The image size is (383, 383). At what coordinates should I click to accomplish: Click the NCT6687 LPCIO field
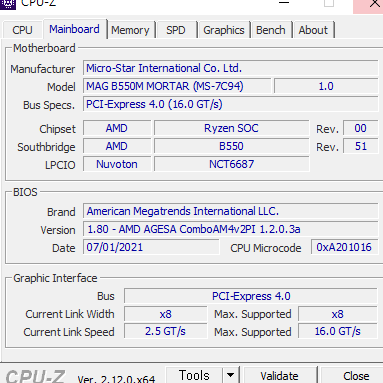tap(231, 164)
